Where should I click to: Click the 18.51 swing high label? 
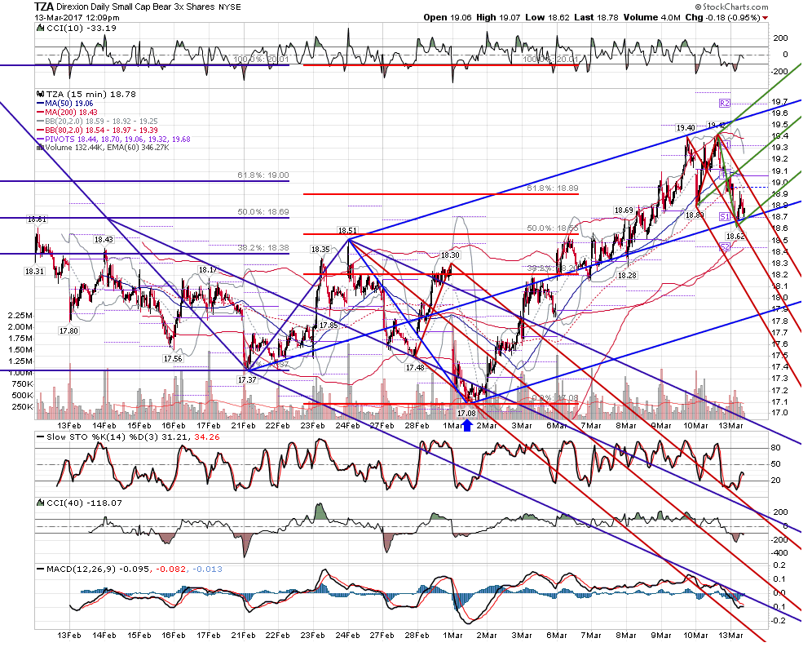point(347,231)
